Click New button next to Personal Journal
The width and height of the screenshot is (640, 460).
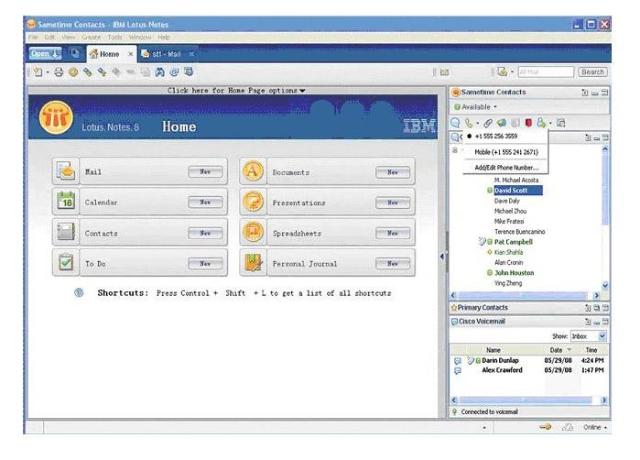[x=393, y=264]
